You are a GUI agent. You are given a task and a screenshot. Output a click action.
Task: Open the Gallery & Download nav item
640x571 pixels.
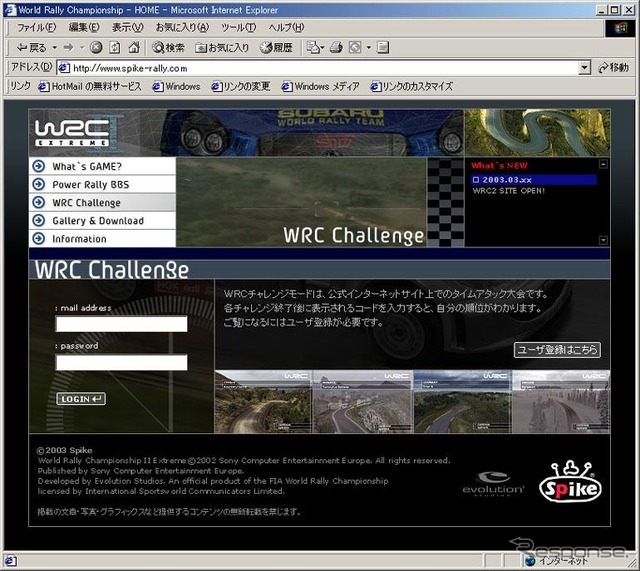pyautogui.click(x=102, y=220)
